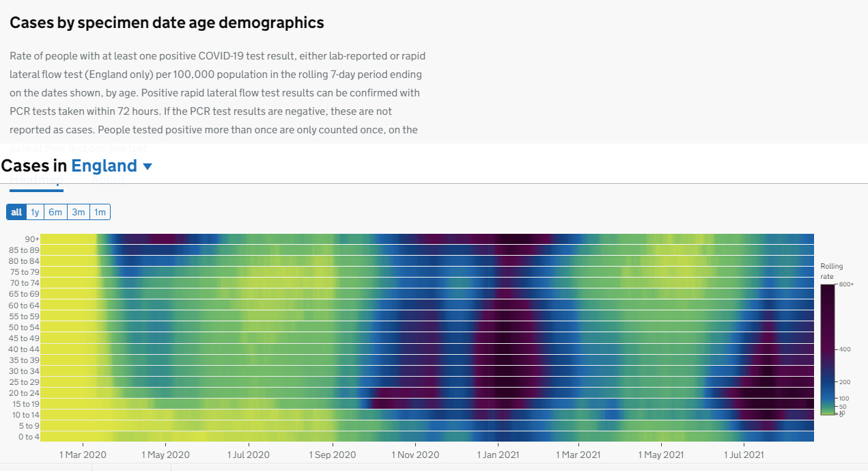
Task: Choose the 1m time range button
Action: (100, 213)
